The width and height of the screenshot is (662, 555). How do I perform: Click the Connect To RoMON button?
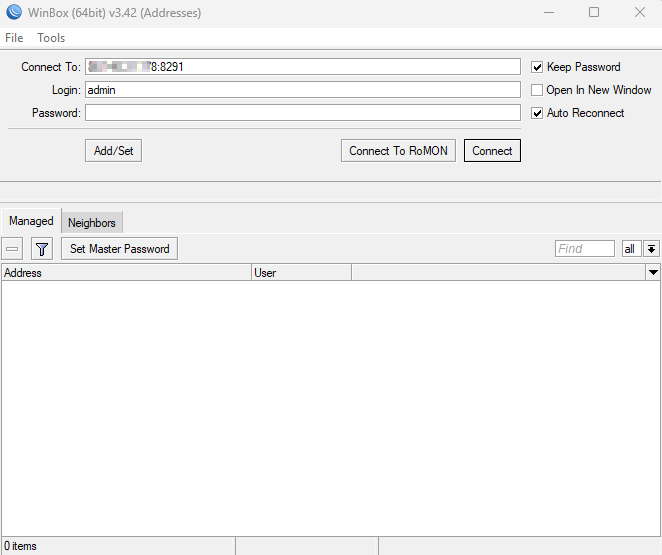coord(398,151)
